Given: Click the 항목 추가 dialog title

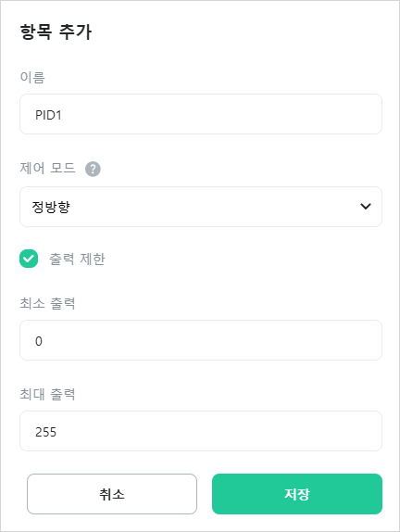Looking at the screenshot, I should pos(56,32).
